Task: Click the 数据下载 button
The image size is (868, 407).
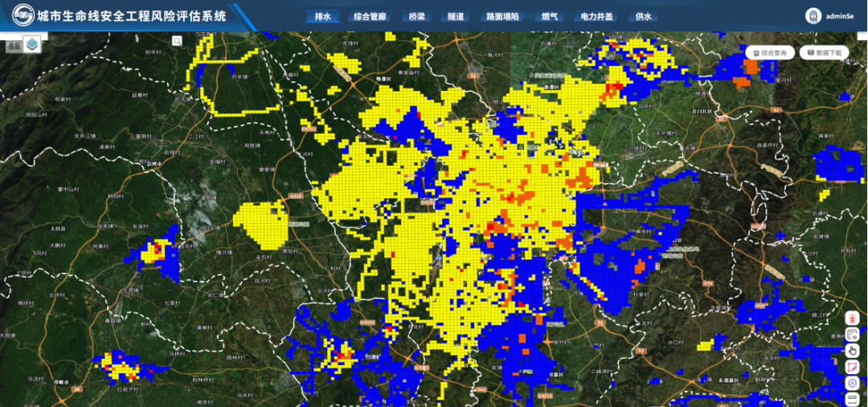Action: (x=824, y=53)
